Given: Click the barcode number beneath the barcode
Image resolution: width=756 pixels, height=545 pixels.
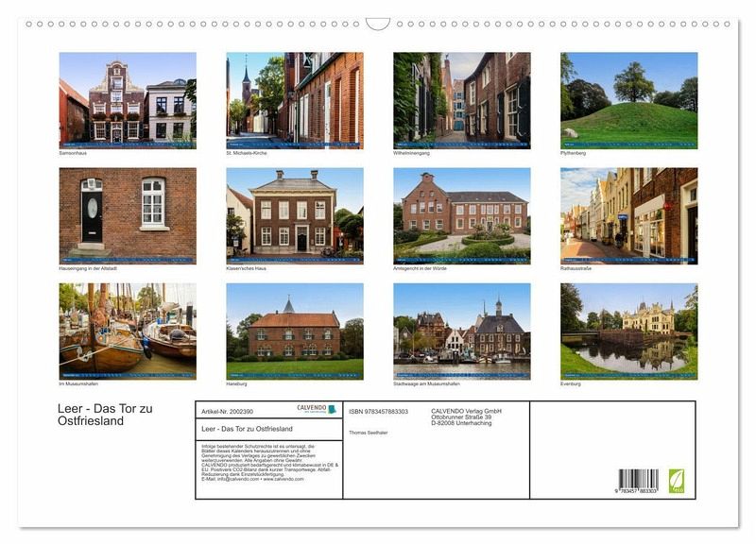Looking at the screenshot, I should tap(636, 490).
